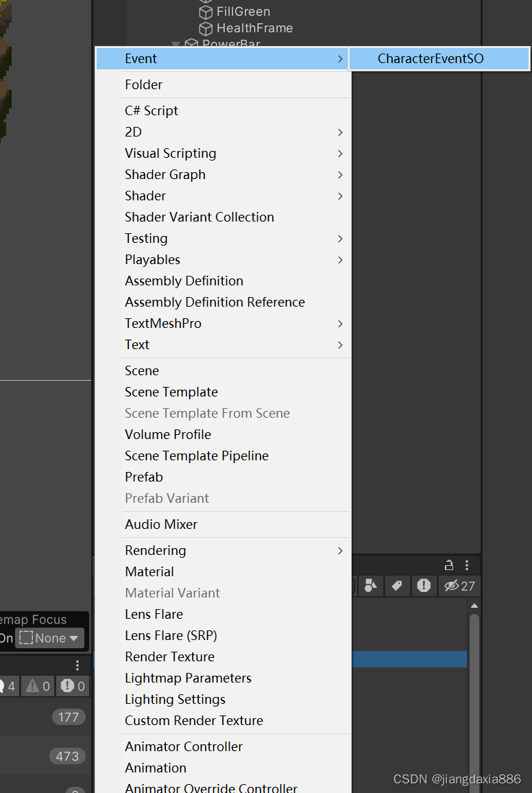The height and width of the screenshot is (793, 532).
Task: Click the Search by Label tag icon
Action: (397, 586)
